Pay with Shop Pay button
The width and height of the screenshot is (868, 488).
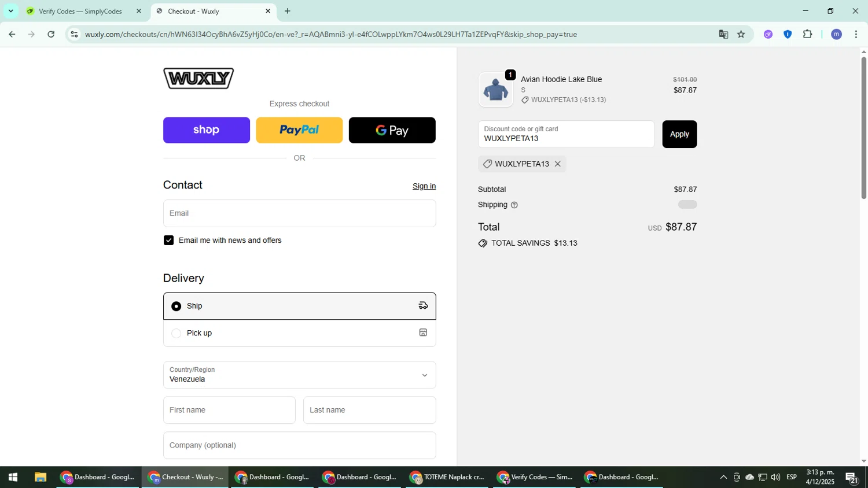coord(207,130)
